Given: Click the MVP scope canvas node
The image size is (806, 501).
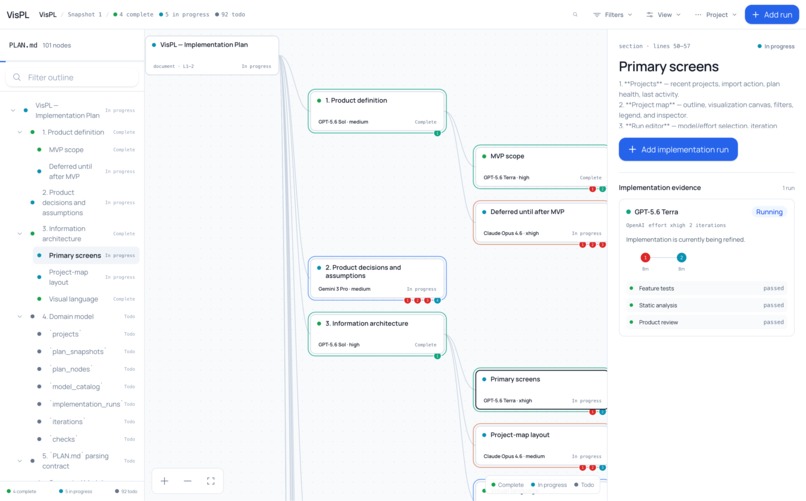Looking at the screenshot, I should [540, 166].
